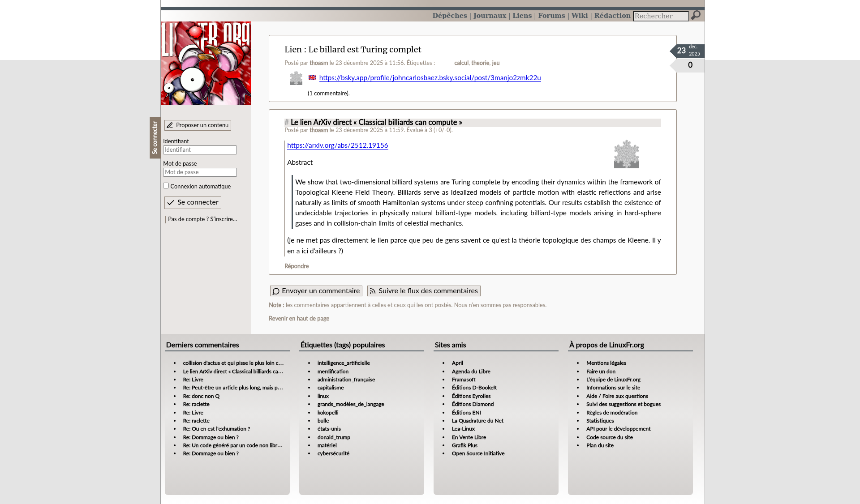Open the Dépêches menu item
This screenshot has height=504, width=860.
click(x=449, y=16)
